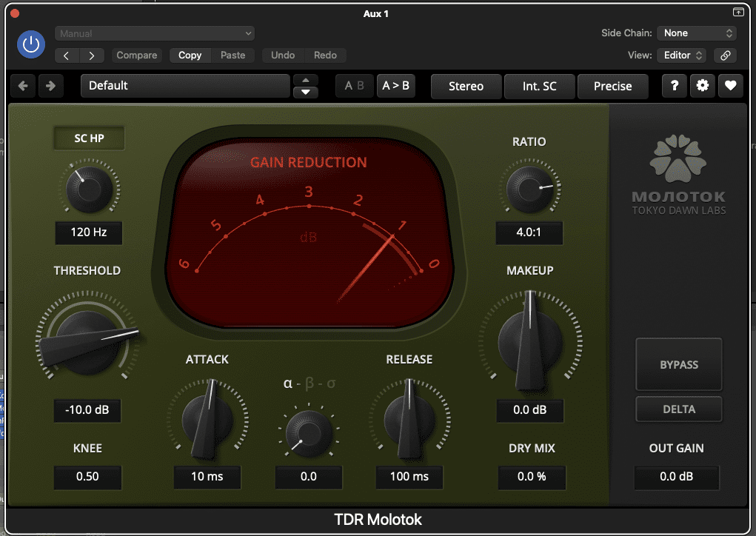Open the View Editor dropdown

(682, 56)
